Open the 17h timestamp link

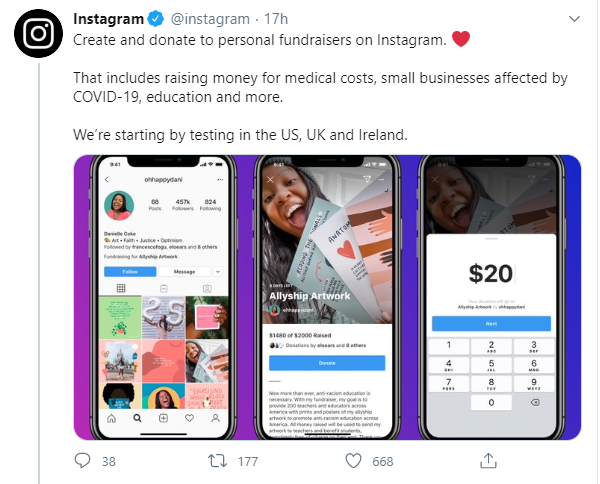pyautogui.click(x=276, y=19)
